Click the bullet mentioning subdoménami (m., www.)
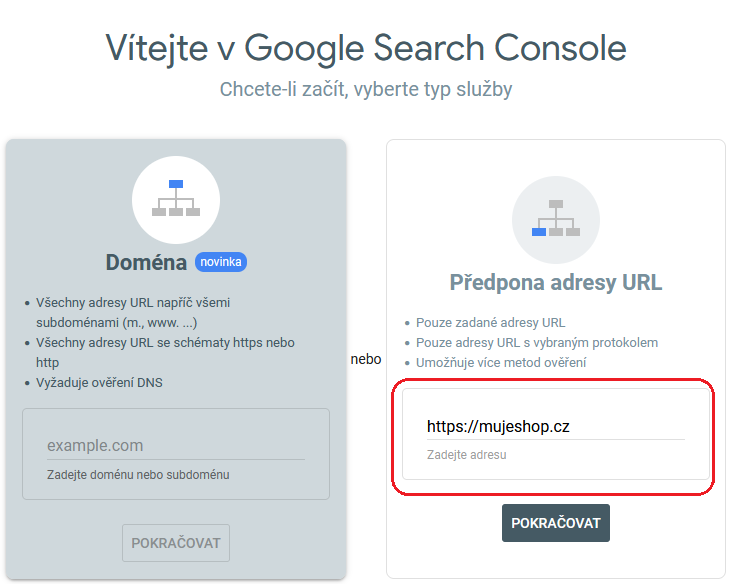 (134, 311)
